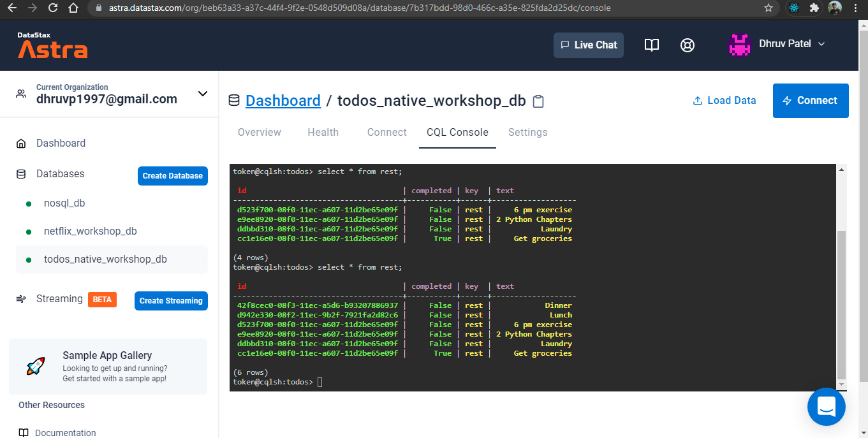Click the database icon beside breadcrumb

pyautogui.click(x=234, y=101)
